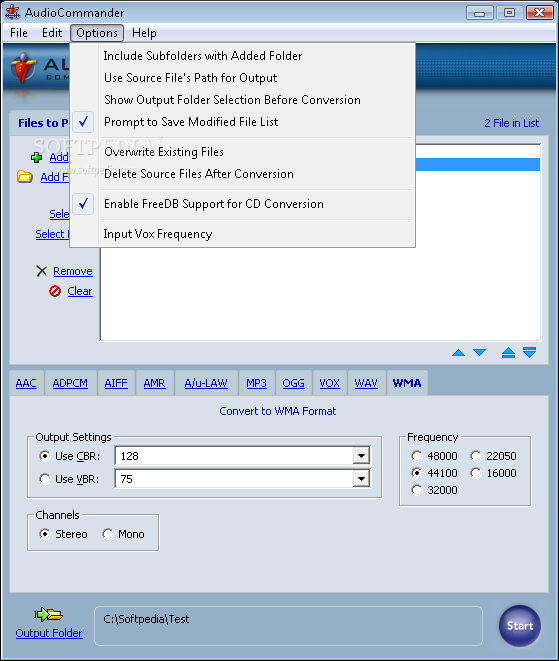Click the X icon beside Remove

point(41,271)
